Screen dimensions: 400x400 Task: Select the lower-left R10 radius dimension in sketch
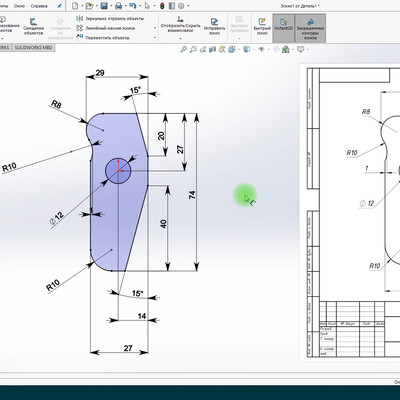(x=53, y=285)
